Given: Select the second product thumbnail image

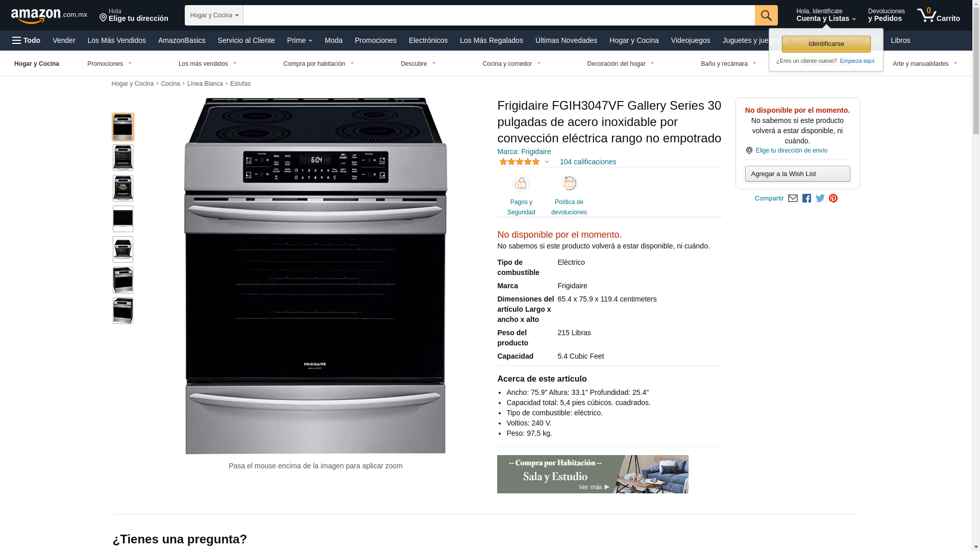Looking at the screenshot, I should 123,158.
